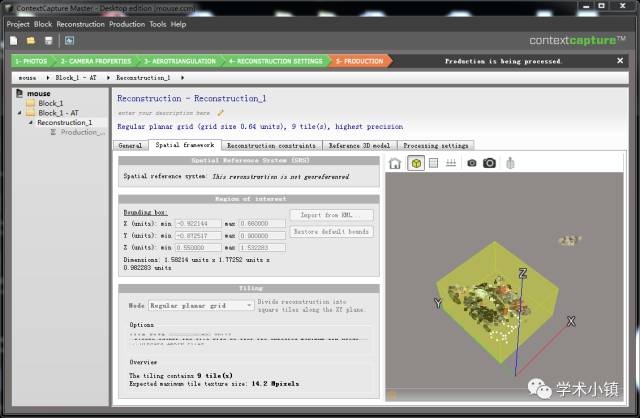Click the ground markers display icon

coord(451,163)
